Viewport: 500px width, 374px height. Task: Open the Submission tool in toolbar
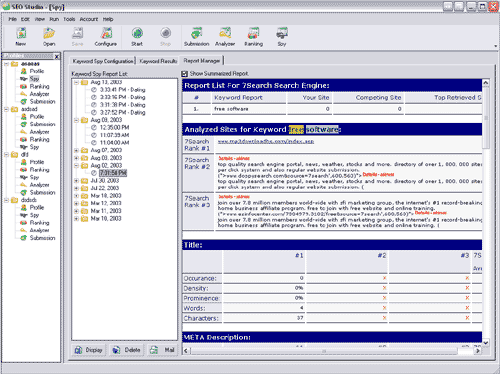tap(197, 37)
